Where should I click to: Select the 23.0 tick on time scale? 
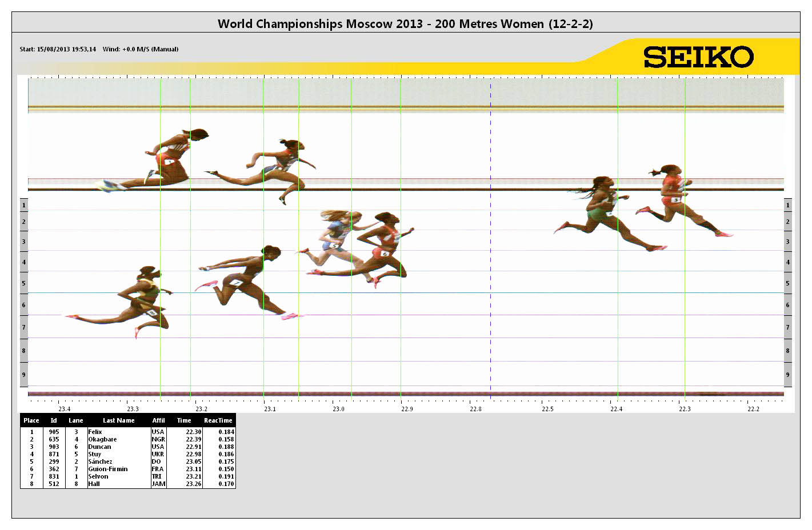pyautogui.click(x=338, y=409)
